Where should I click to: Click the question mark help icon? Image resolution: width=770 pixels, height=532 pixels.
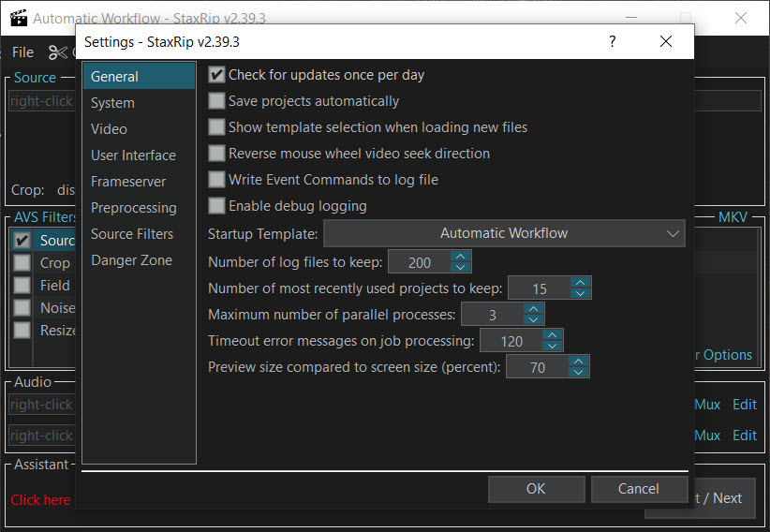(x=612, y=41)
